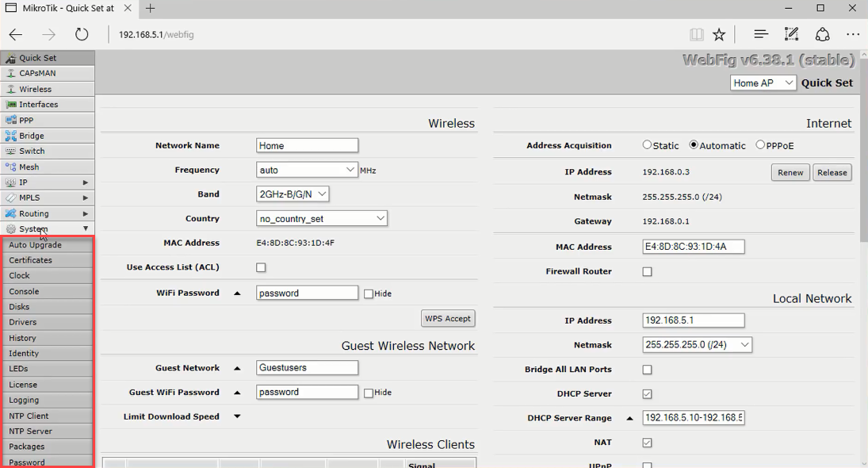Click the browser refresh icon
The height and width of the screenshot is (468, 868).
point(82,34)
